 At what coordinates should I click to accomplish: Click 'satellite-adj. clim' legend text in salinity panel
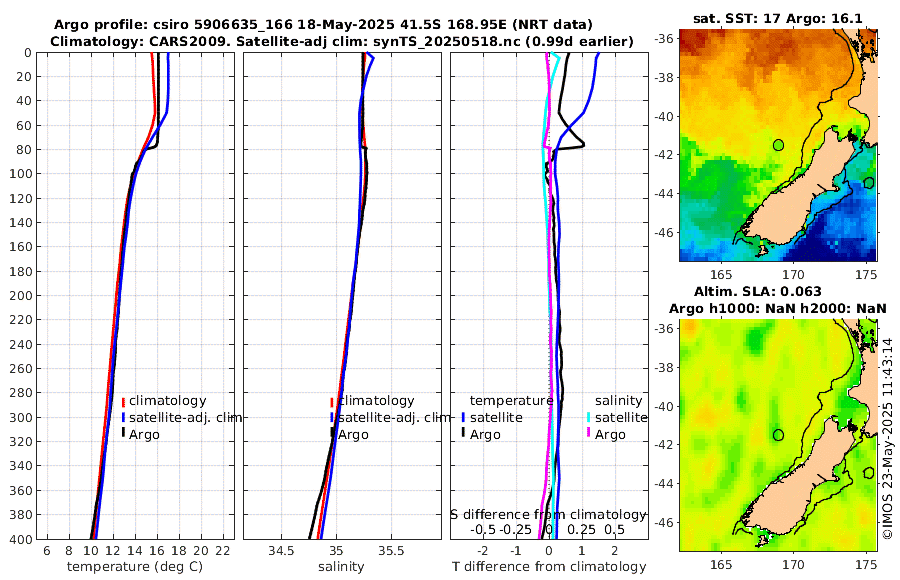click(394, 417)
